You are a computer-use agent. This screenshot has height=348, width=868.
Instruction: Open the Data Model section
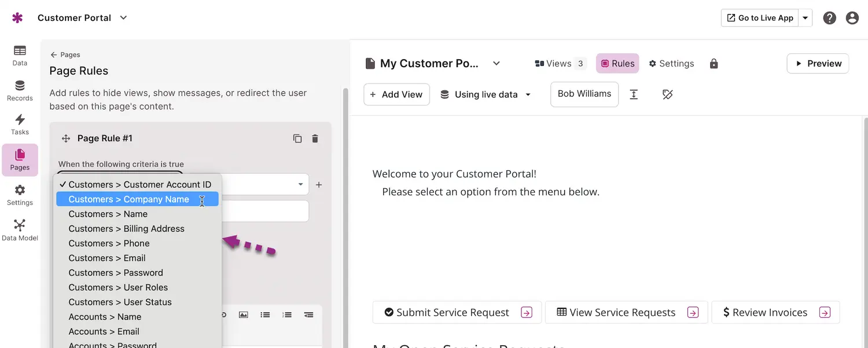point(20,230)
